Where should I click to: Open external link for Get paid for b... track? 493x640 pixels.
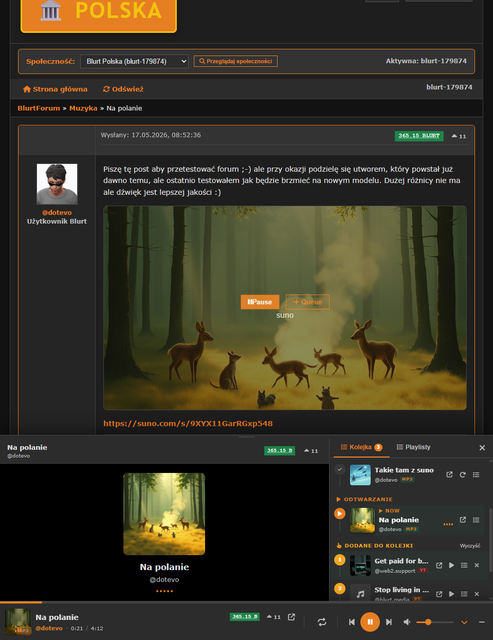click(x=439, y=565)
